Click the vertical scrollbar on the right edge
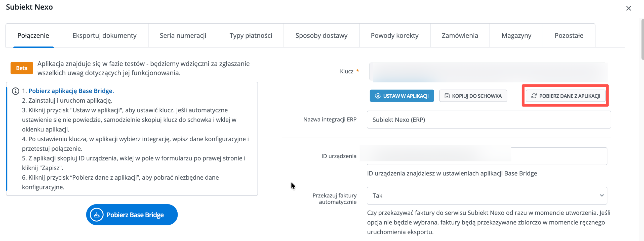This screenshot has height=241, width=644. click(x=642, y=39)
